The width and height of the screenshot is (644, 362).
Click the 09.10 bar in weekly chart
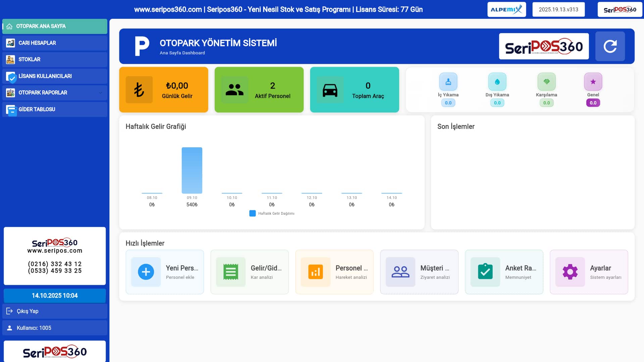(x=192, y=170)
